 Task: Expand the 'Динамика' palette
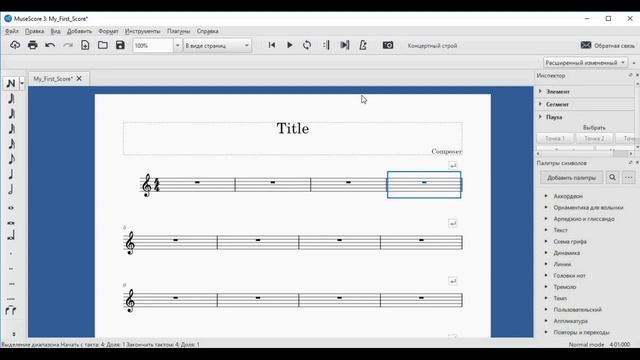point(546,253)
